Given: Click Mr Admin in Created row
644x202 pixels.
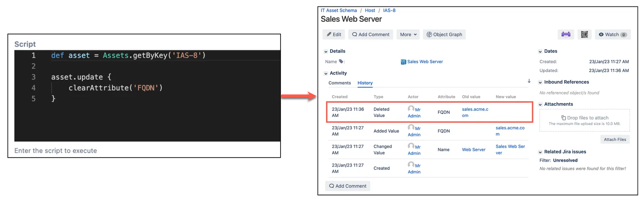Looking at the screenshot, I should coord(414,168).
